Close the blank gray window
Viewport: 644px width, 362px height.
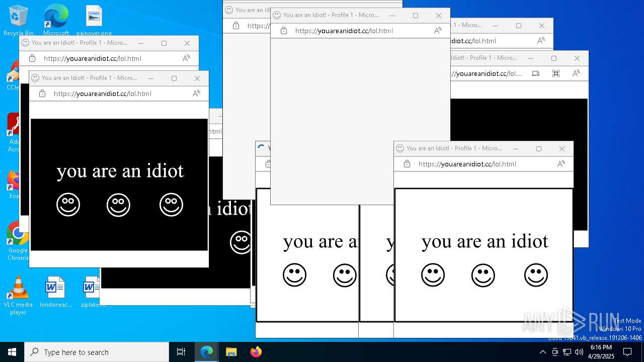pos(439,15)
